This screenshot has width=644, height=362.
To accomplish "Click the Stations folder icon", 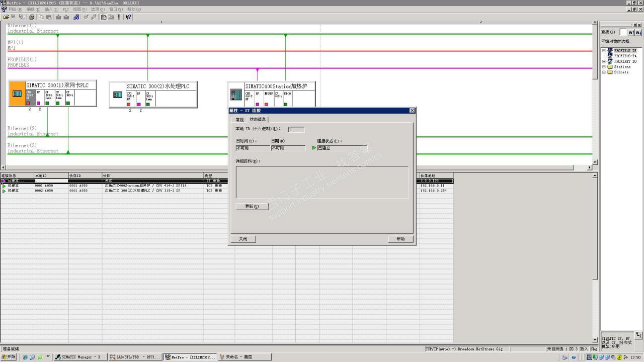I will (610, 66).
